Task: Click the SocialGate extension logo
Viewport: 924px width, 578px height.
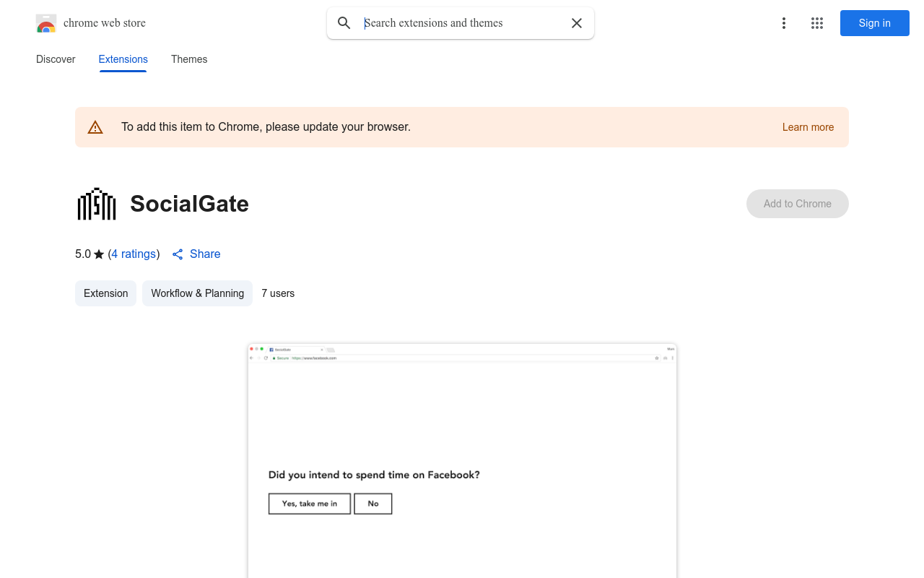Action: tap(97, 204)
